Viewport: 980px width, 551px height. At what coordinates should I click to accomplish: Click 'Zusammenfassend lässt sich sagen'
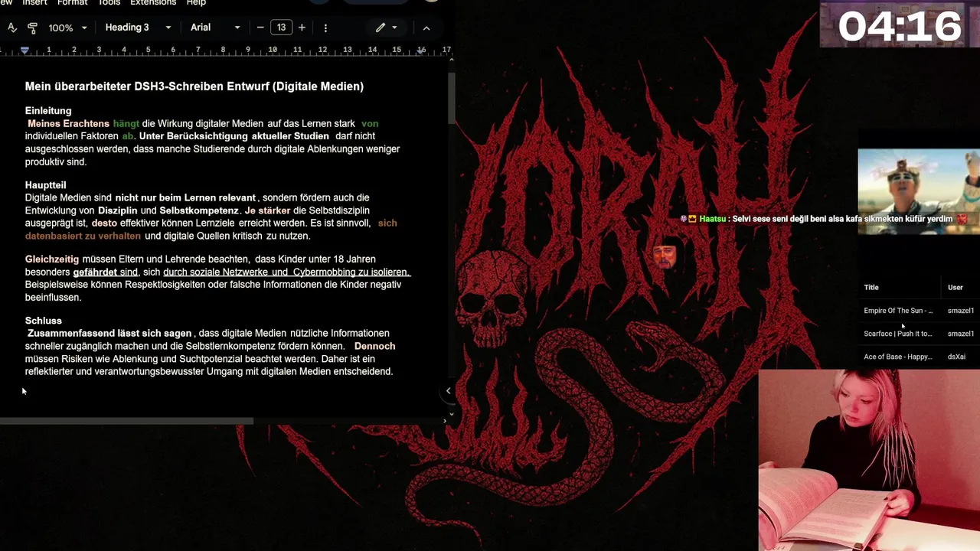[x=109, y=334]
